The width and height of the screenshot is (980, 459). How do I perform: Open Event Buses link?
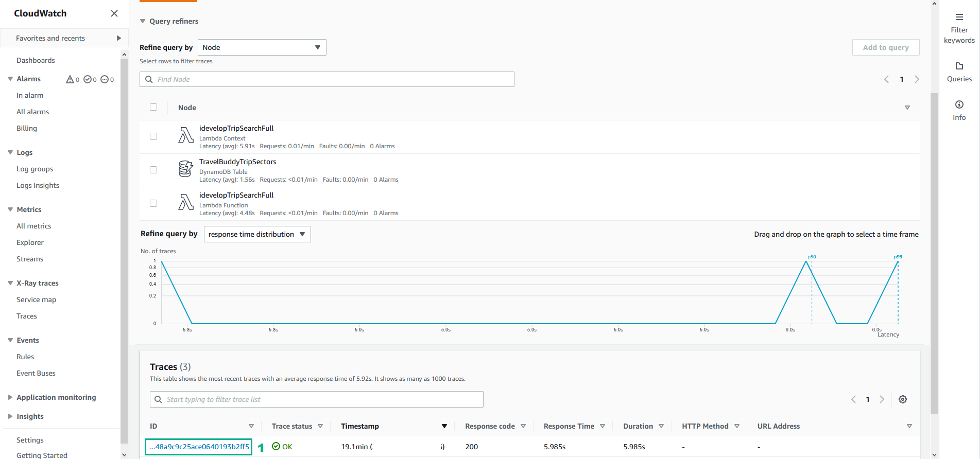pyautogui.click(x=36, y=373)
